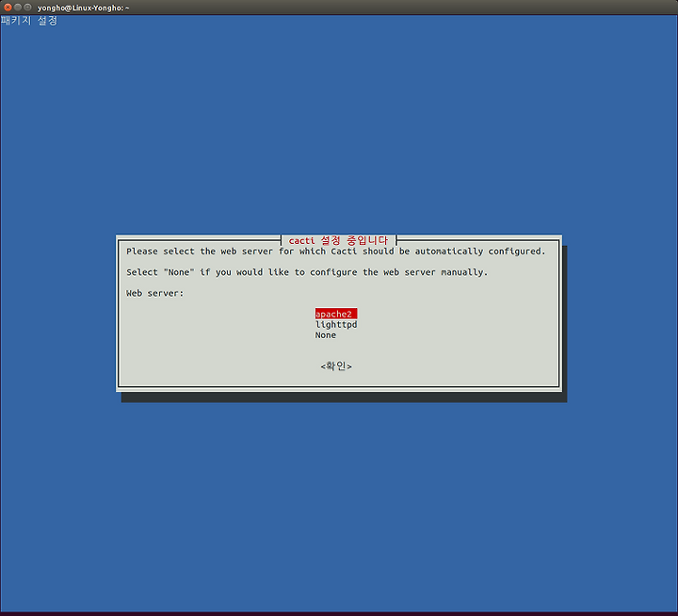Select the apache2 web server option
678x616 pixels.
(x=336, y=314)
